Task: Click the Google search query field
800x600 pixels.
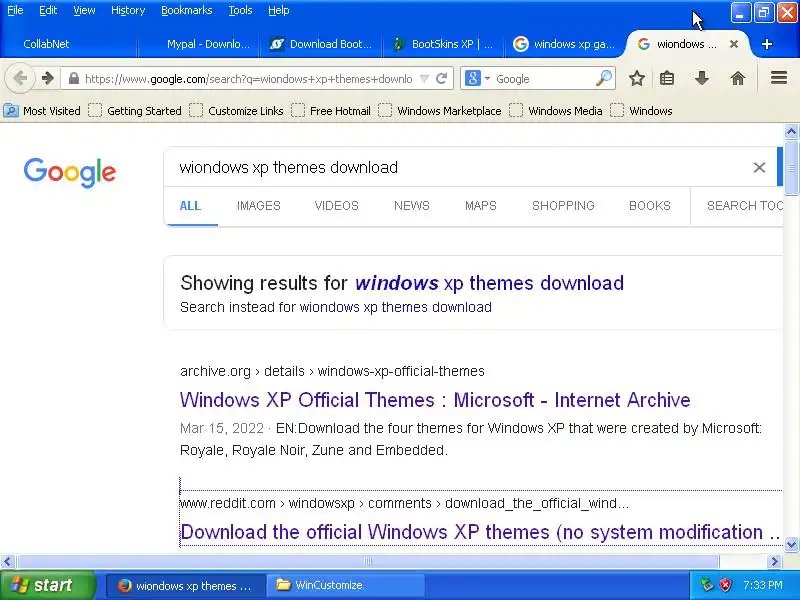Action: 459,167
